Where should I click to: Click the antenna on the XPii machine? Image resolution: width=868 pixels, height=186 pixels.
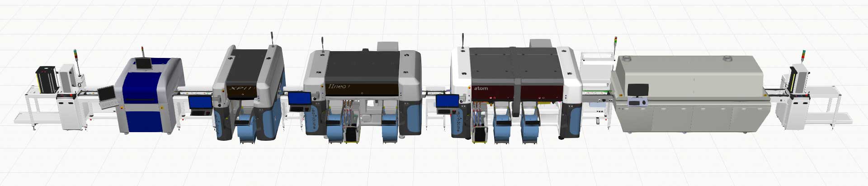[x=272, y=38]
